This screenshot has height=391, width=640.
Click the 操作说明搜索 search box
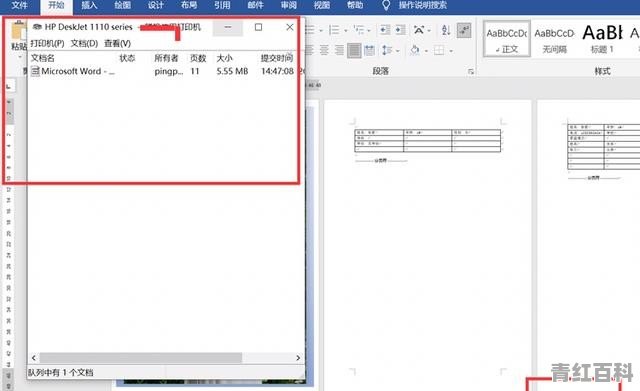click(x=422, y=5)
